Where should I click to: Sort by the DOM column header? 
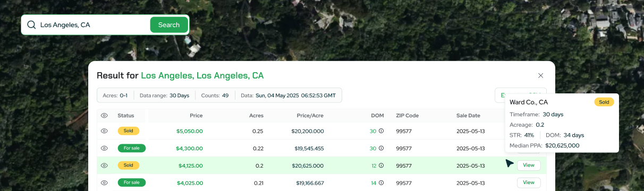(x=377, y=115)
